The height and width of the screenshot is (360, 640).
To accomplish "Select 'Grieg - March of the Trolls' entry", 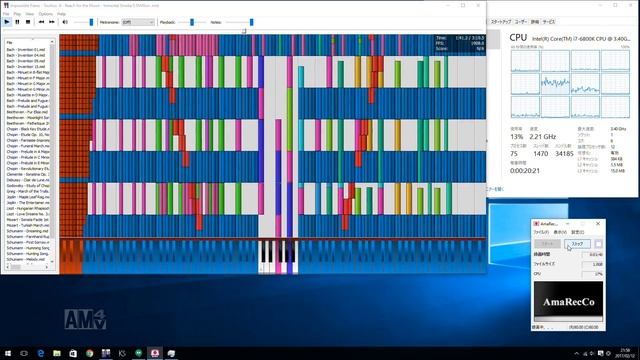I will click(x=27, y=191).
